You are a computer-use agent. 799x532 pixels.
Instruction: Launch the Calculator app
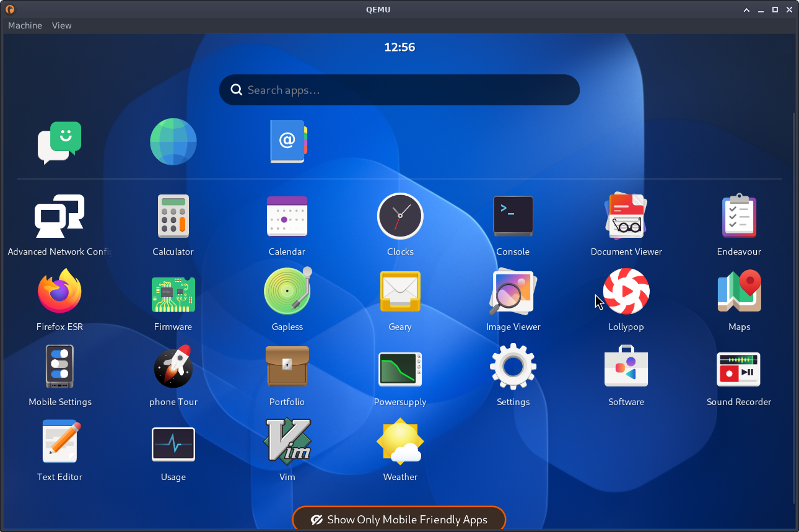(x=173, y=216)
